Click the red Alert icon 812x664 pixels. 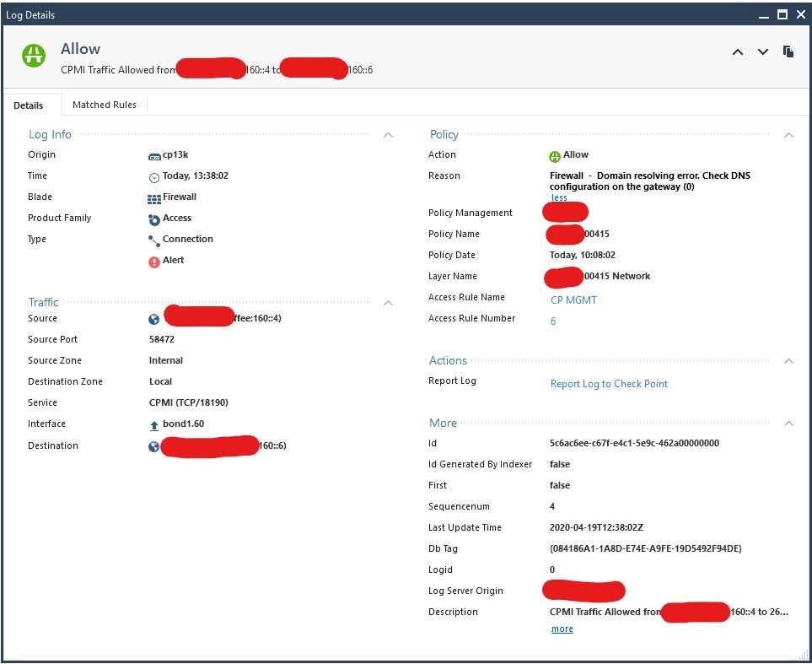(154, 262)
